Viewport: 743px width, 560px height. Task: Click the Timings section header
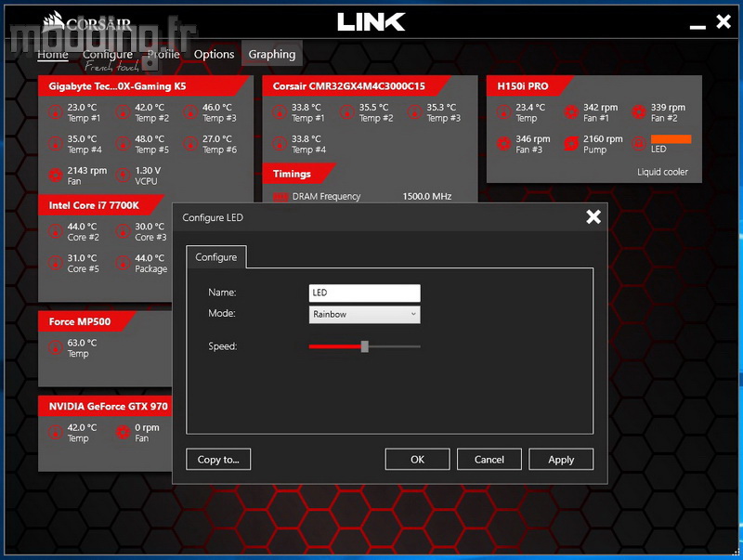(x=298, y=174)
